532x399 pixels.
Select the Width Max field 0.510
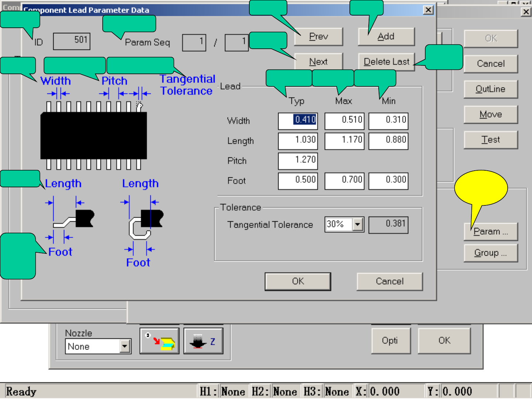point(344,121)
